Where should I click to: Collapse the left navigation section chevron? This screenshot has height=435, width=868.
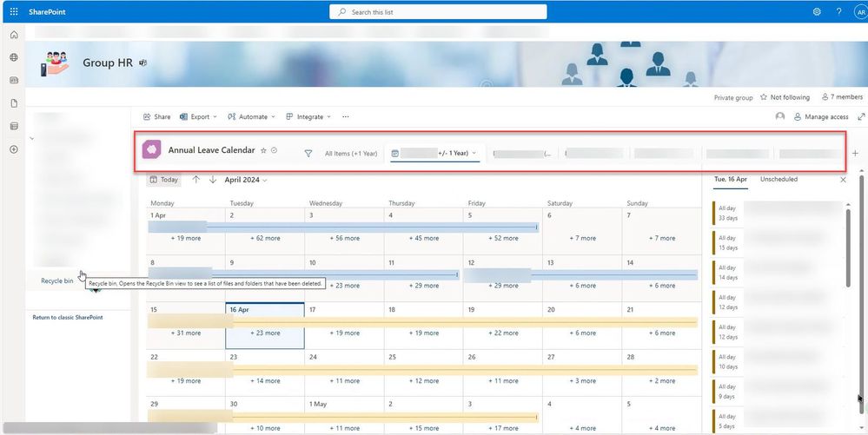(31, 138)
